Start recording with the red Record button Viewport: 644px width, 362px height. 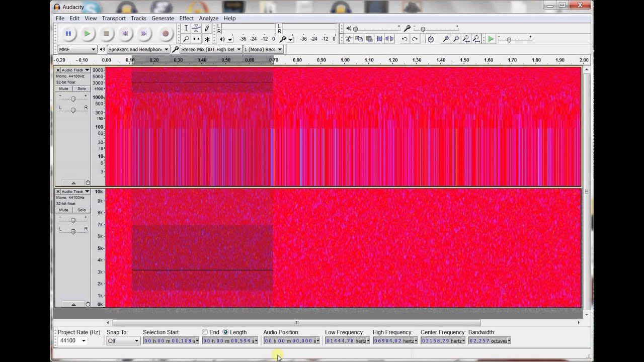pos(166,34)
